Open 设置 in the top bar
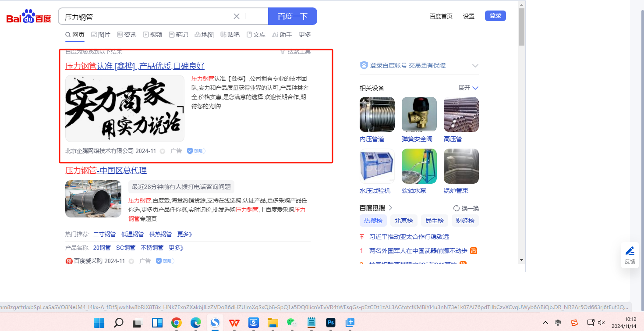644x331 pixels. pyautogui.click(x=469, y=16)
